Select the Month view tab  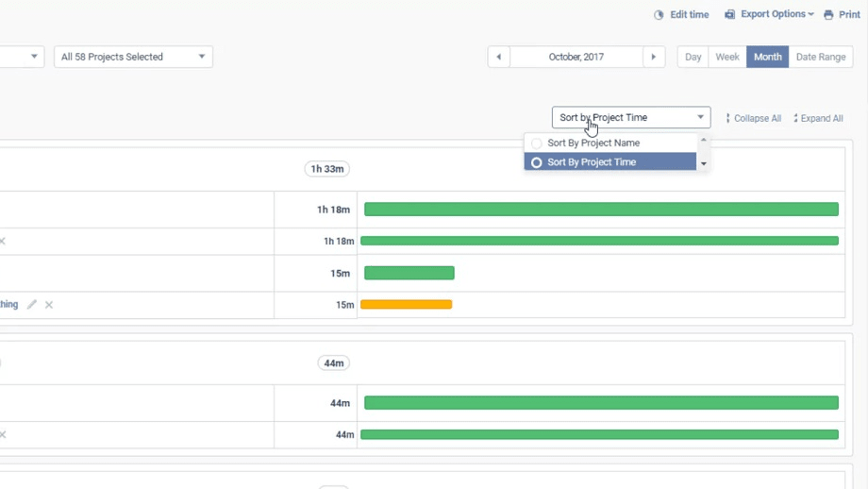point(767,57)
